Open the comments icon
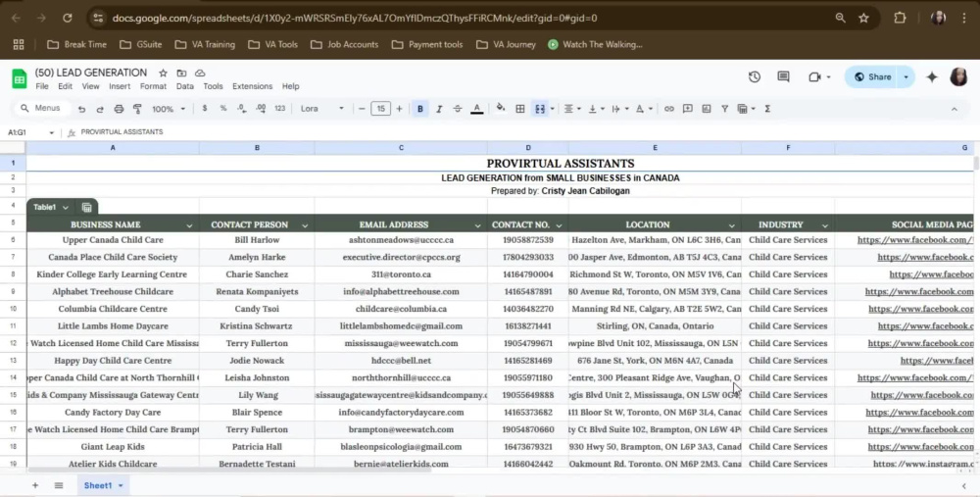980x497 pixels. click(x=783, y=76)
